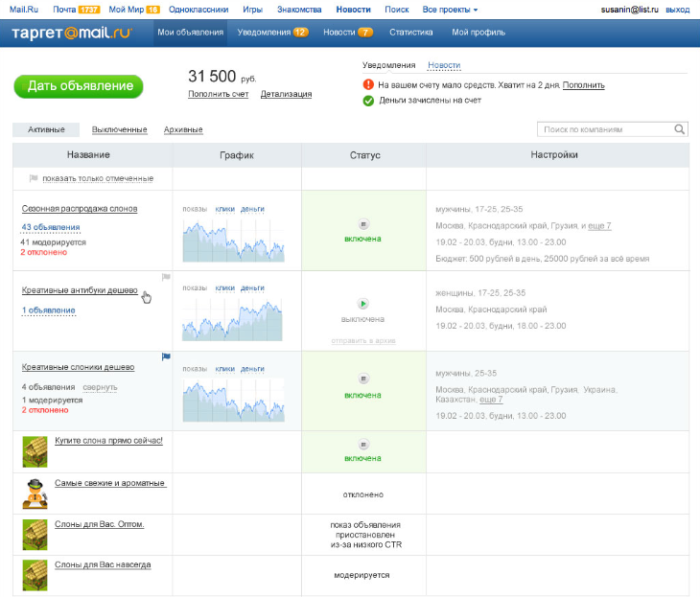This screenshot has width=700, height=597.
Task: Click отправить в архив link
Action: coord(363,340)
